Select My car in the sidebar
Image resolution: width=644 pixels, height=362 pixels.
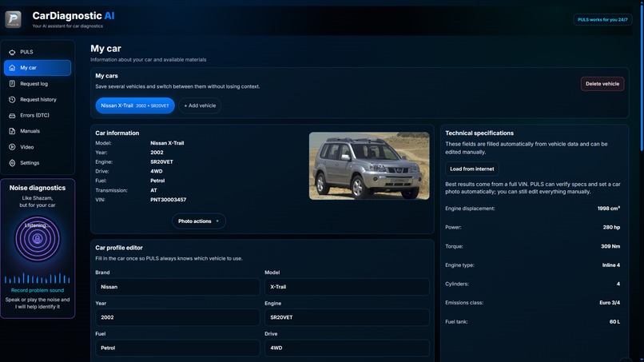38,68
